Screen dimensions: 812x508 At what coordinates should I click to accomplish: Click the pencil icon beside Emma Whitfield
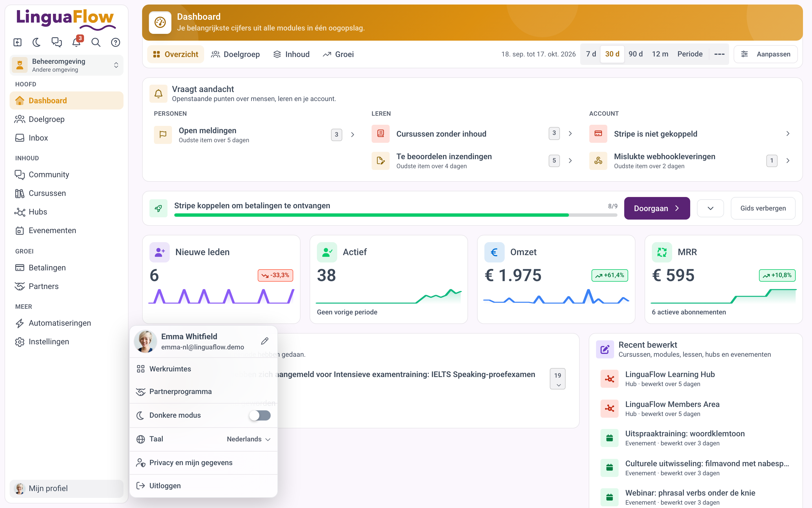point(265,341)
